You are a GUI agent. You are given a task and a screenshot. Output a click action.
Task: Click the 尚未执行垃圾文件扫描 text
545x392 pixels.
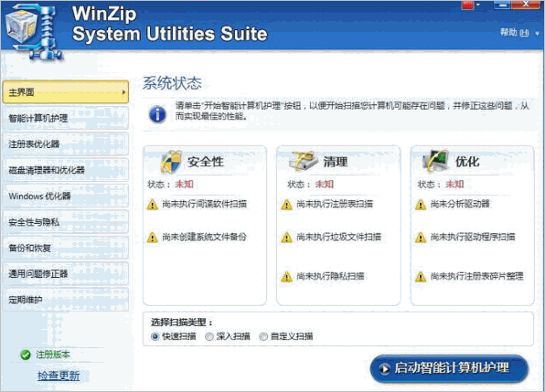tap(338, 238)
